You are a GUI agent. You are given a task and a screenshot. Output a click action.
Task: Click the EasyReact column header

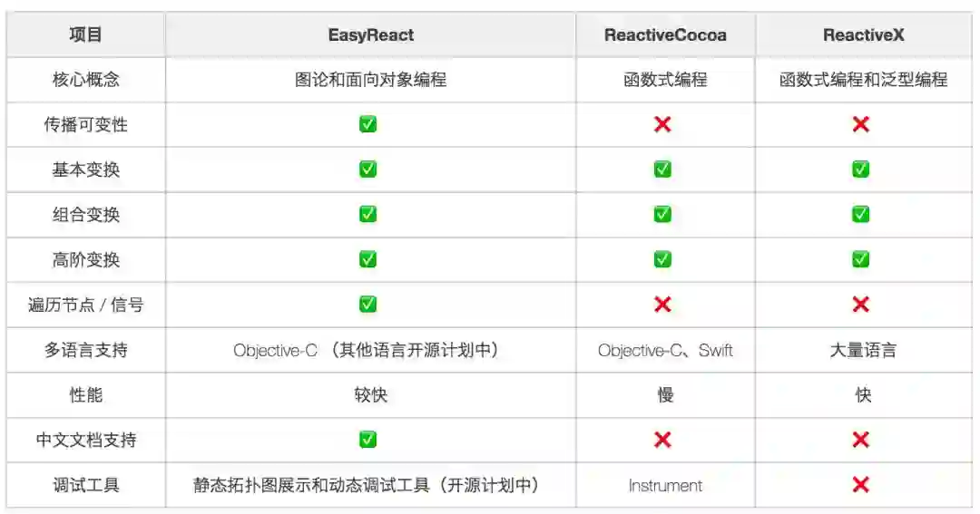click(370, 35)
